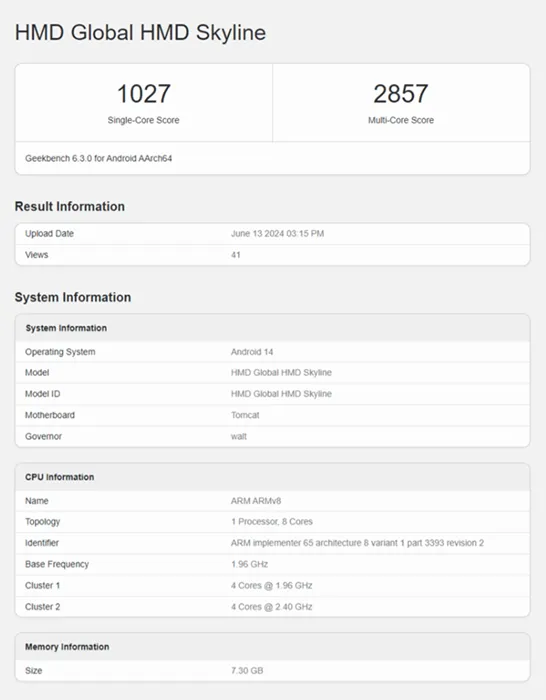Click the Geekbench 6.3.0 for Android AArch64 text

click(99, 158)
